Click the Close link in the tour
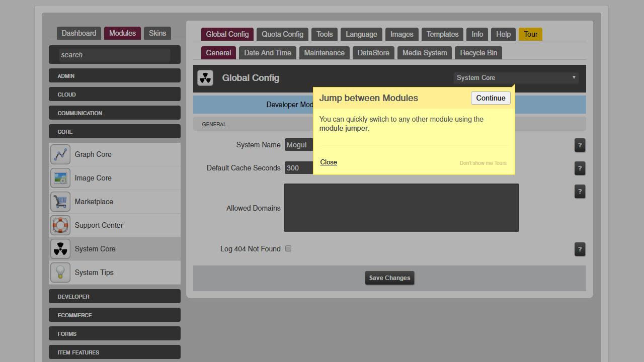This screenshot has height=362, width=644. pyautogui.click(x=329, y=162)
